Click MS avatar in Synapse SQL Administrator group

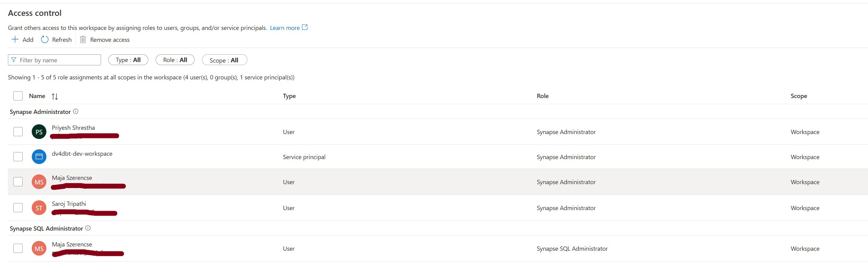point(39,248)
